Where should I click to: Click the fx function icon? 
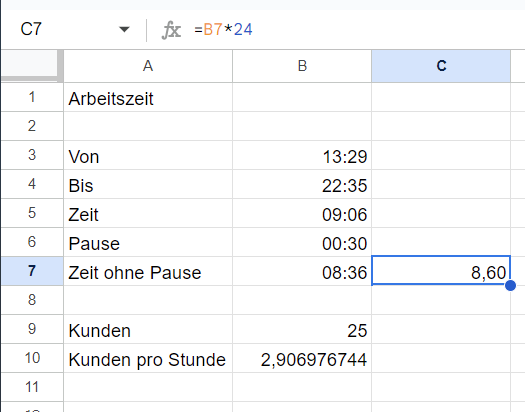(x=171, y=30)
